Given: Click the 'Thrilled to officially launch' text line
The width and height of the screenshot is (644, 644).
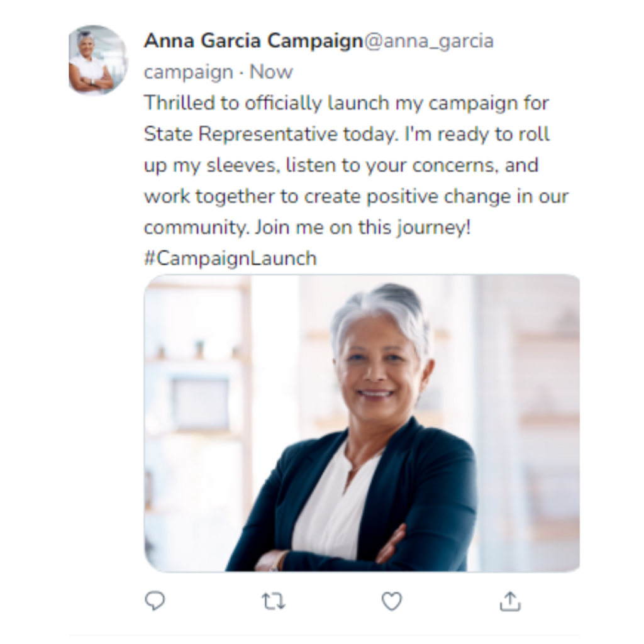Looking at the screenshot, I should (347, 103).
